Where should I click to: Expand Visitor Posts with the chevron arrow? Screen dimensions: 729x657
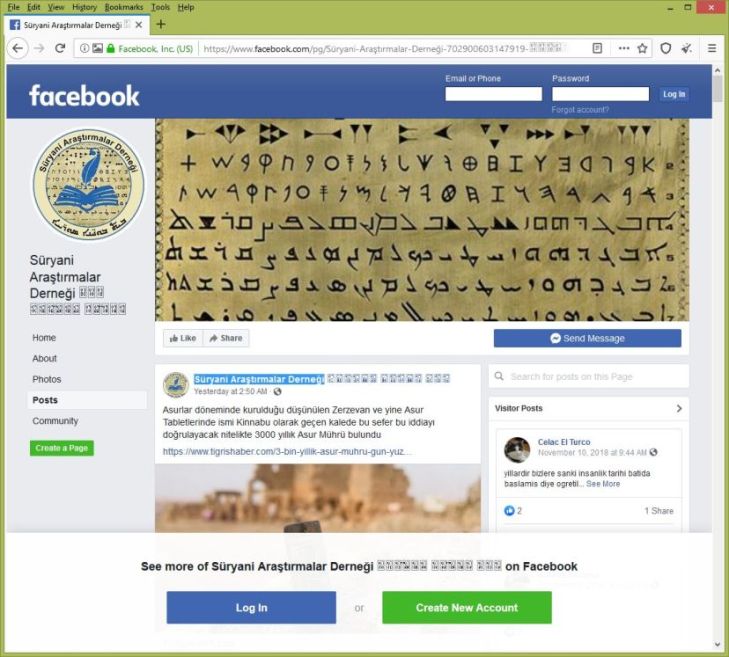click(x=679, y=408)
